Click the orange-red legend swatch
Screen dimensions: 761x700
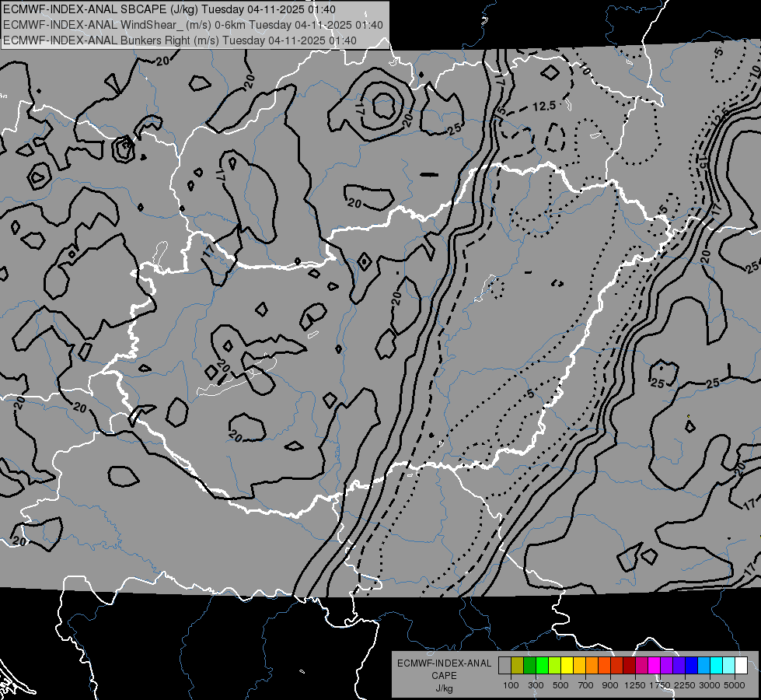point(604,665)
